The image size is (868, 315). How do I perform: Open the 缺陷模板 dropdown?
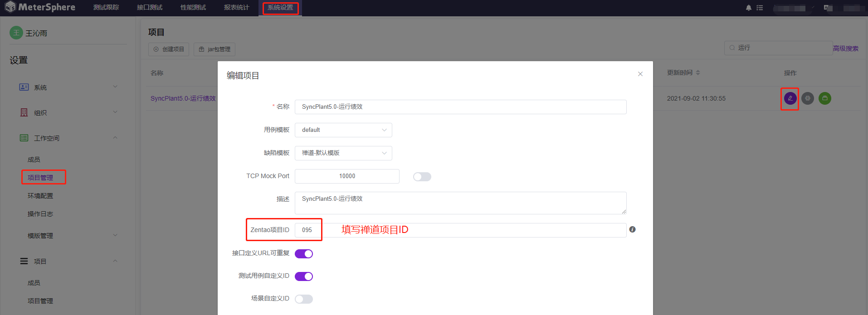point(343,153)
